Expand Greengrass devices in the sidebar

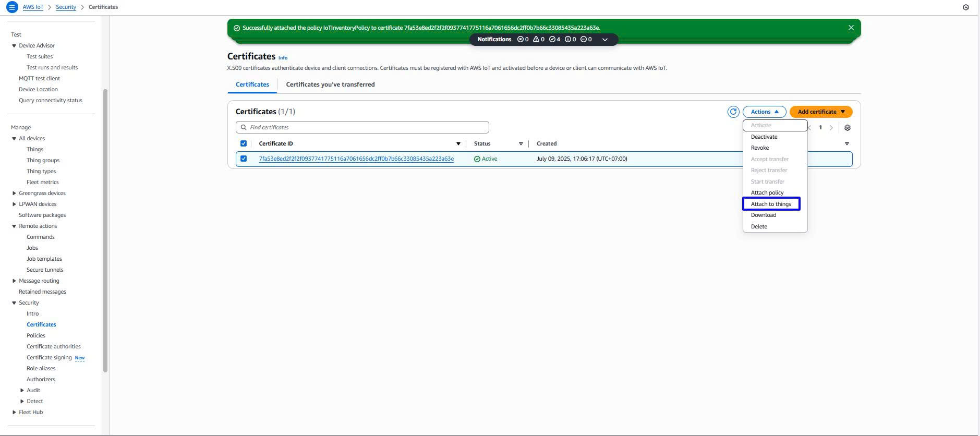pyautogui.click(x=14, y=193)
